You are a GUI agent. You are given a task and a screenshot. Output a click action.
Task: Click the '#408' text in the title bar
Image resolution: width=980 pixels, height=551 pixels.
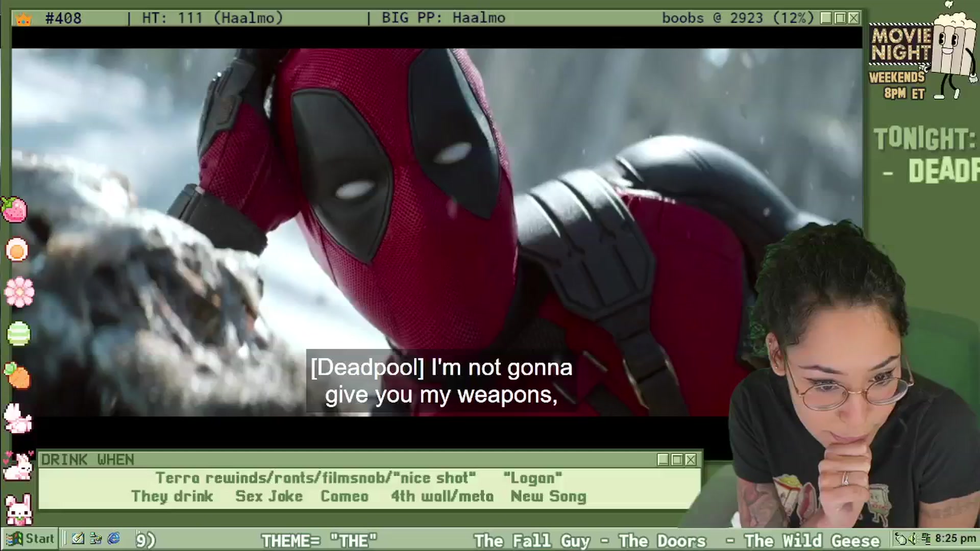point(63,18)
